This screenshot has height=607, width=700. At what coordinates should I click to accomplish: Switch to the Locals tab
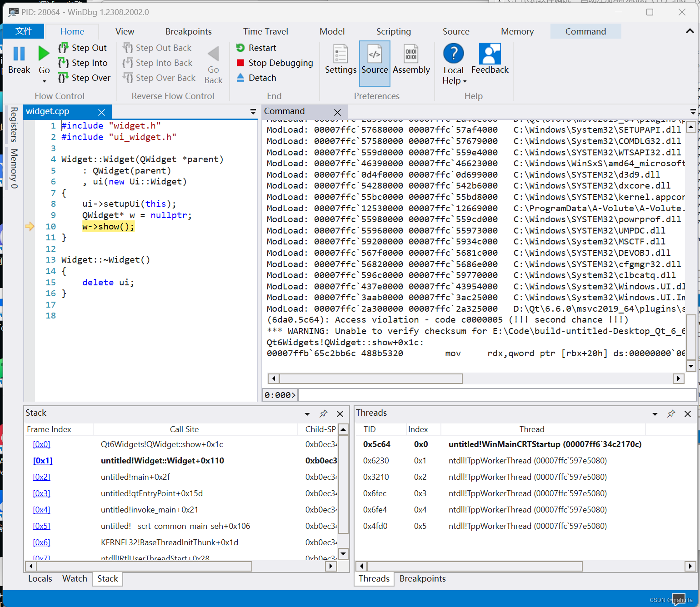40,578
